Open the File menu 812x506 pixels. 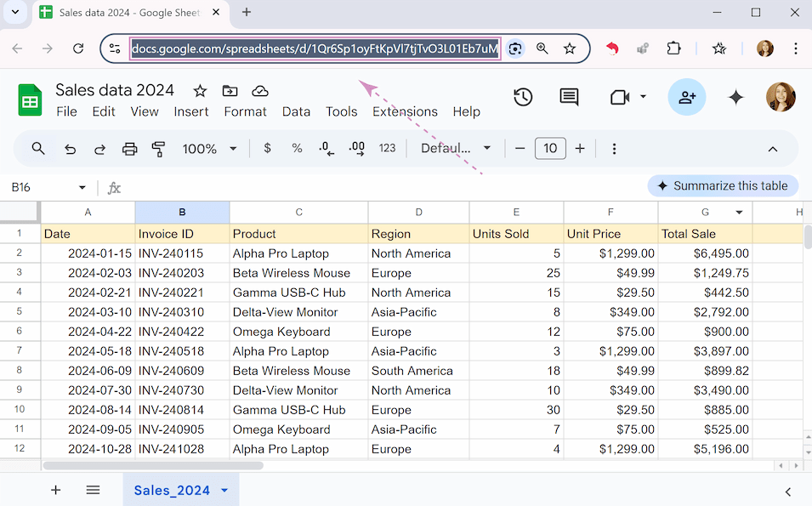[67, 112]
